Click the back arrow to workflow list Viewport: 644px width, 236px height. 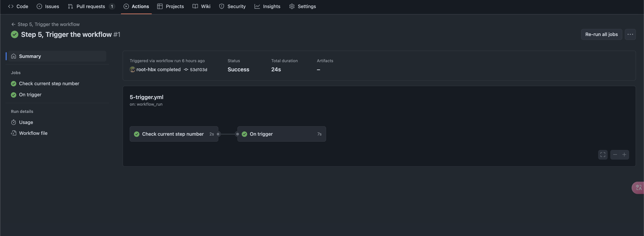point(13,24)
